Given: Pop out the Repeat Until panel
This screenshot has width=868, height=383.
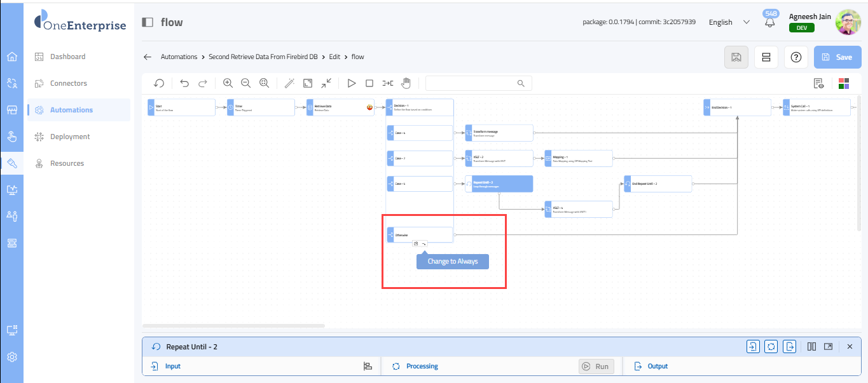Looking at the screenshot, I should tap(828, 347).
